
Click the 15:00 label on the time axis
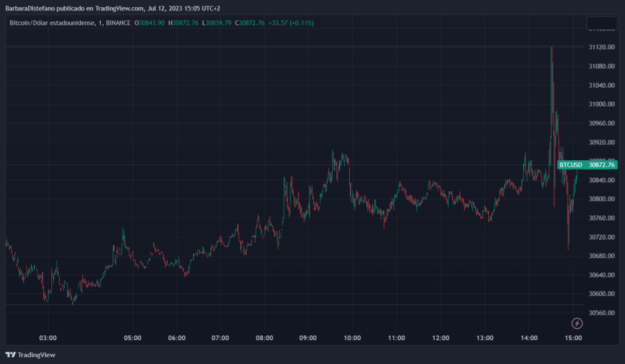(573, 338)
